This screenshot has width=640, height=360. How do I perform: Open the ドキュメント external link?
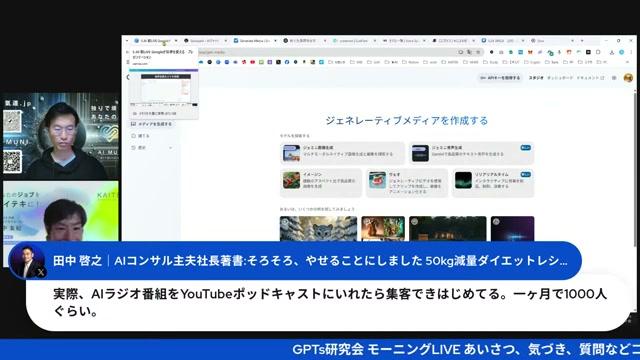coord(590,78)
